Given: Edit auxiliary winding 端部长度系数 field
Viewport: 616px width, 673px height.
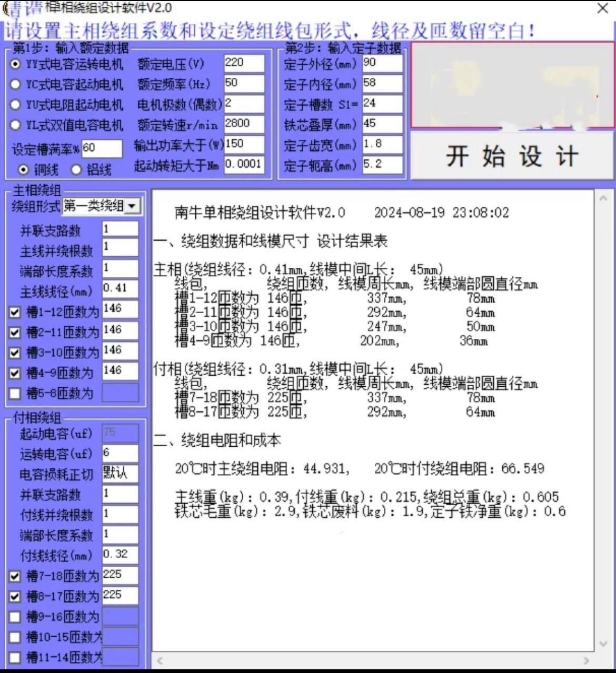Looking at the screenshot, I should 120,535.
